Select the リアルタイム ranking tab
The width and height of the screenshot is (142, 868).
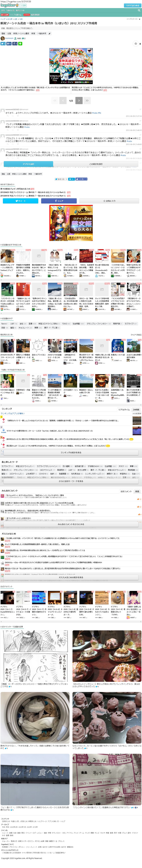124,409
